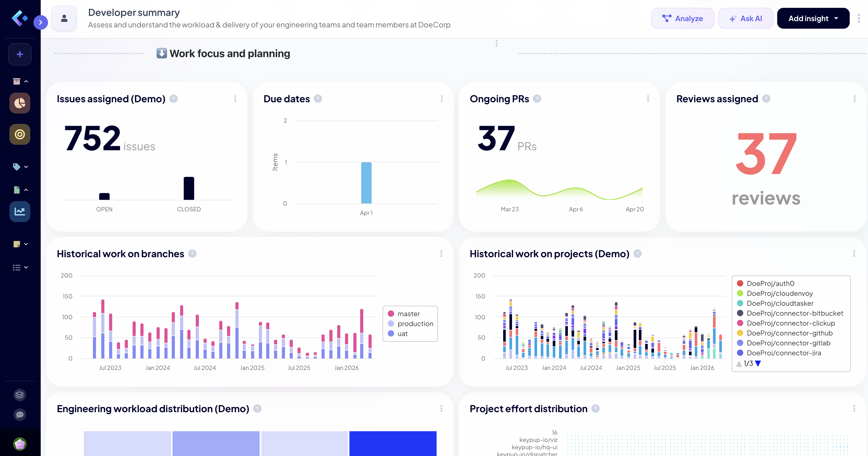Open help for Issues assigned (Demo)
The width and height of the screenshot is (868, 456).
tap(174, 99)
